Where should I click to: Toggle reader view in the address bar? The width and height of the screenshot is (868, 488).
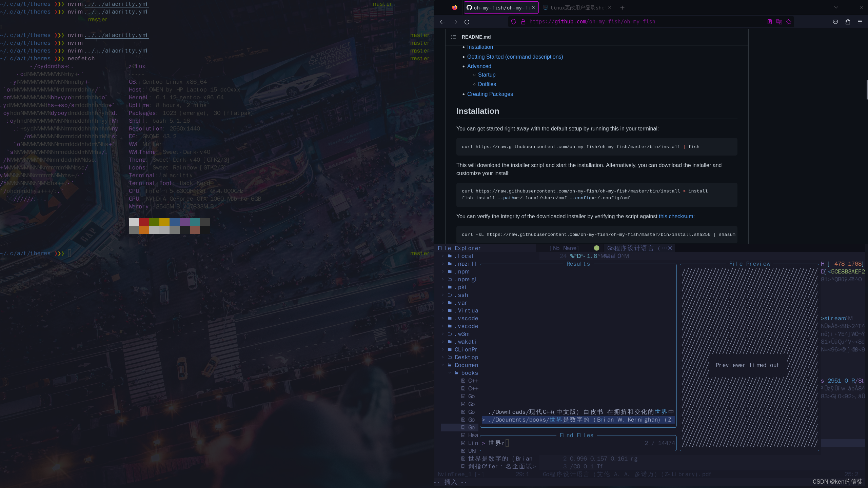tap(769, 22)
